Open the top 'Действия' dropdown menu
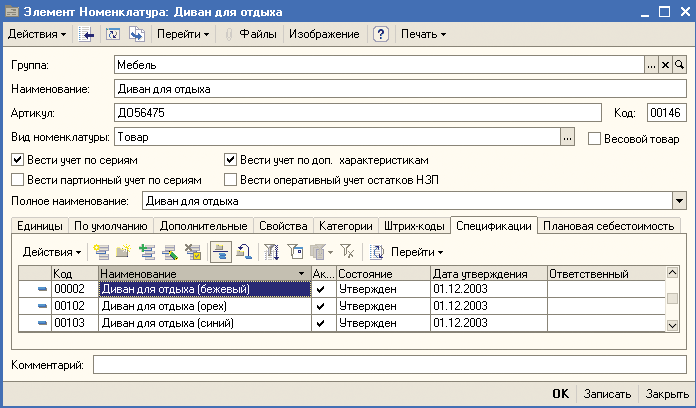 point(37,34)
